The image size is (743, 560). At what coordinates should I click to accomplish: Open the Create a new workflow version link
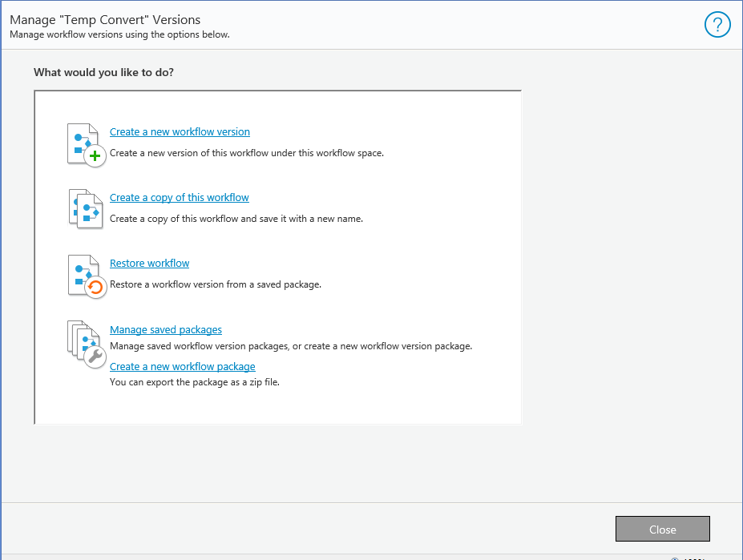point(180,132)
